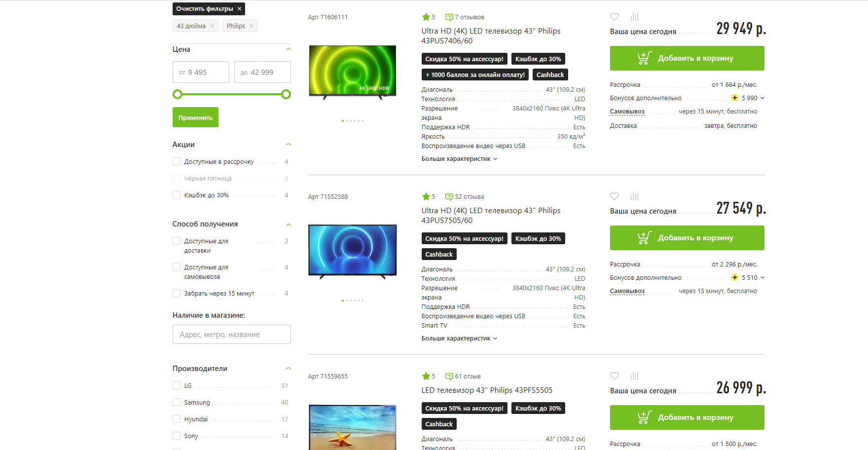Open the blue 43PUS7505/60 TV thumbnail
This screenshot has width=868, height=450.
tap(353, 252)
